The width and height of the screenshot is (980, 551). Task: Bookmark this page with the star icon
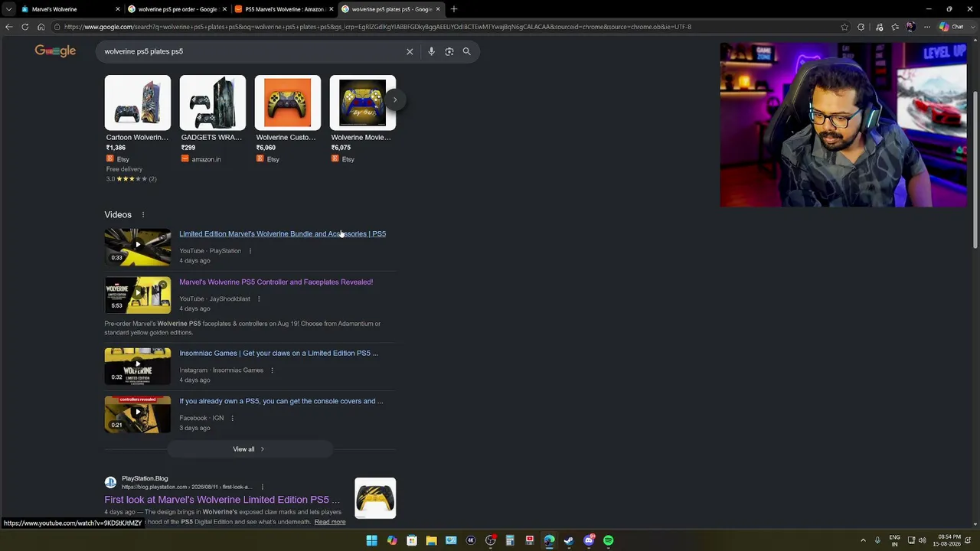[x=844, y=27]
